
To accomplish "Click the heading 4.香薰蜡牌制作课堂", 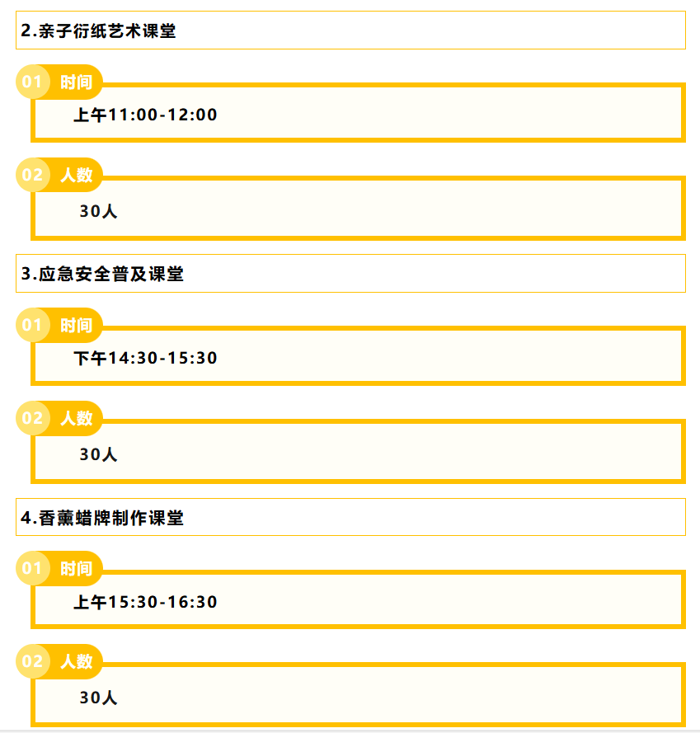I will coord(102,518).
